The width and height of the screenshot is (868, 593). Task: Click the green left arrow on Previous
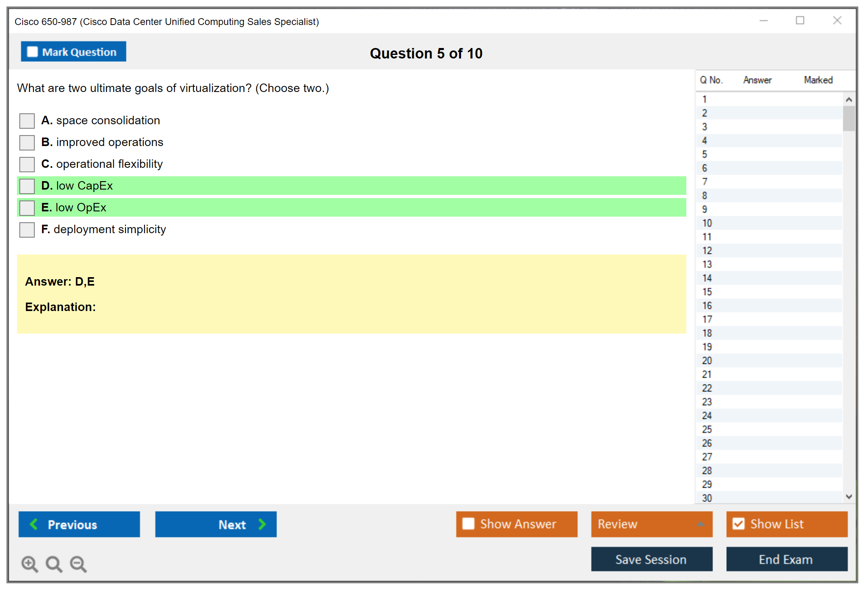point(34,524)
